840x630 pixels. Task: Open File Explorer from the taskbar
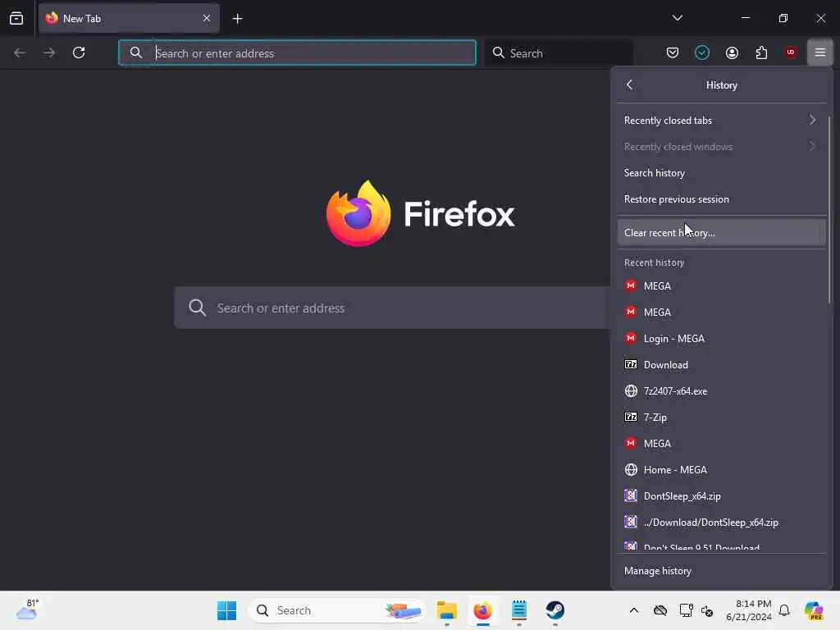(x=446, y=610)
